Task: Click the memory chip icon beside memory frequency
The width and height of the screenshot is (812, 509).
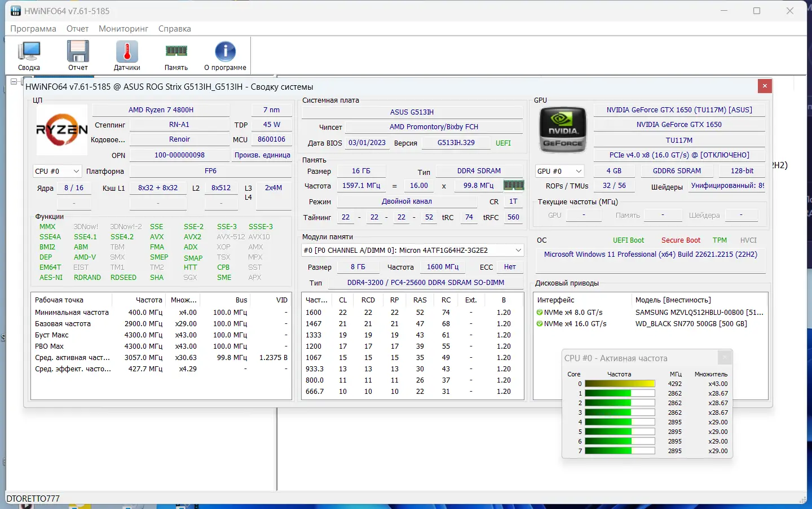Action: pos(514,185)
